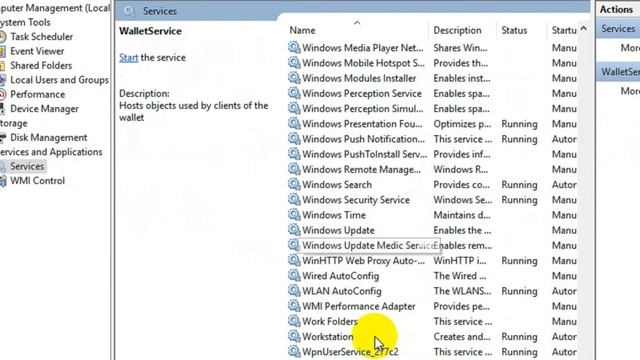
Task: Click the gear icon of WMI Performance Adapter
Action: pos(293,306)
